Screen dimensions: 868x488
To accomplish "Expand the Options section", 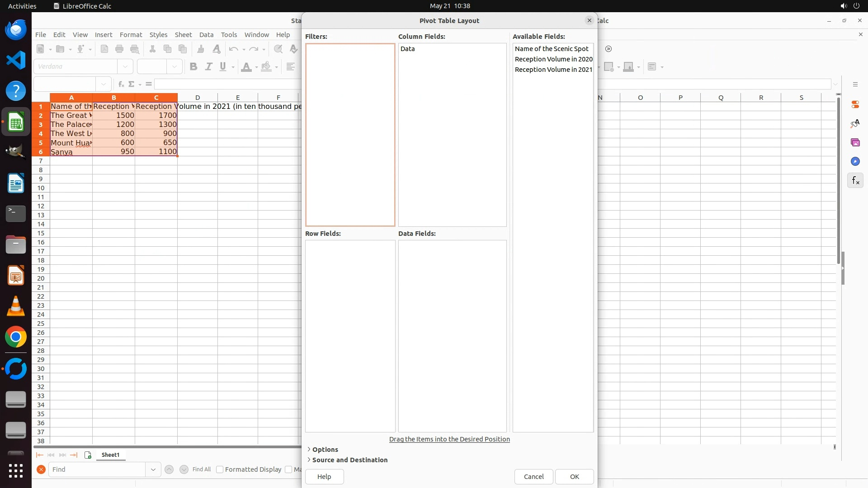I will [x=325, y=450].
